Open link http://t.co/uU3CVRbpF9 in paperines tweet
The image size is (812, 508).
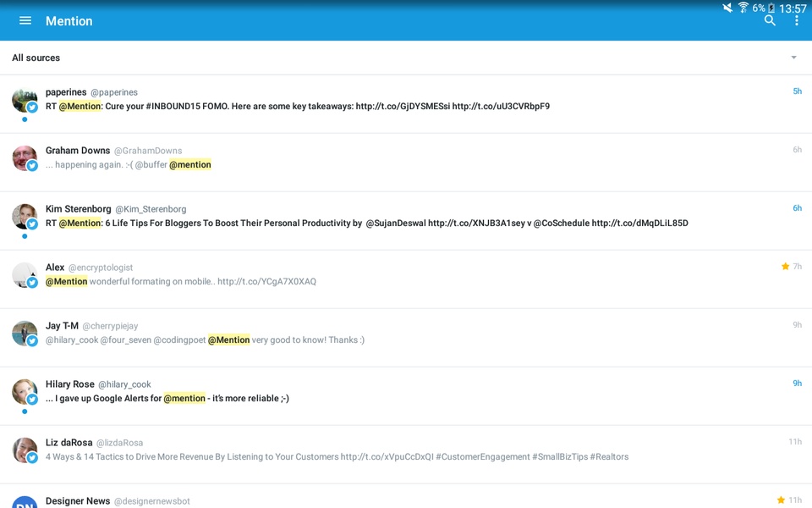click(x=501, y=107)
